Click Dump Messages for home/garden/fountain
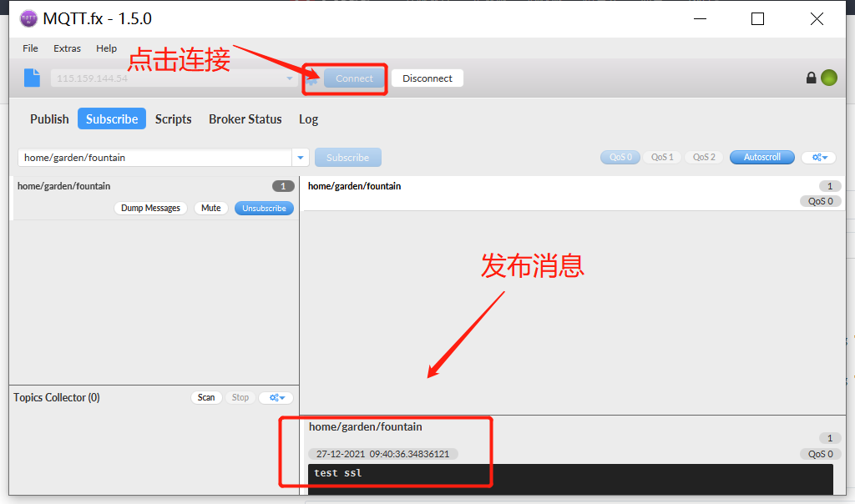Viewport: 855px width, 504px height. 150,208
